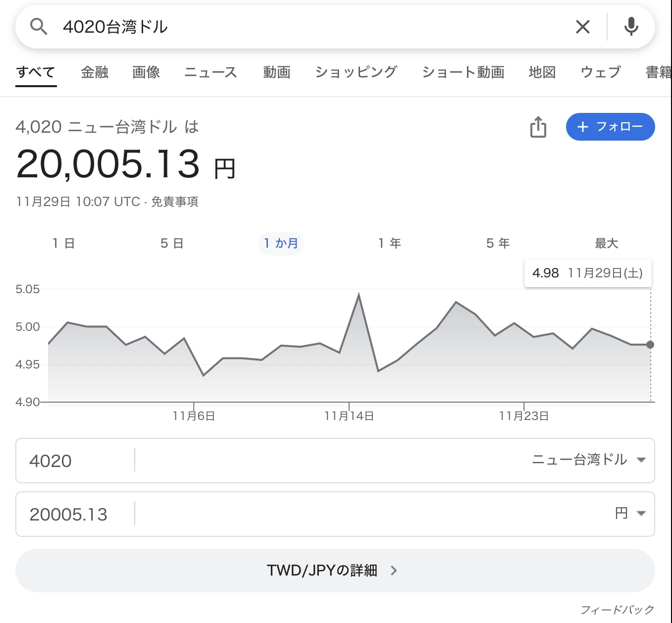Open the 円 currency dropdown
This screenshot has width=672, height=623.
630,514
